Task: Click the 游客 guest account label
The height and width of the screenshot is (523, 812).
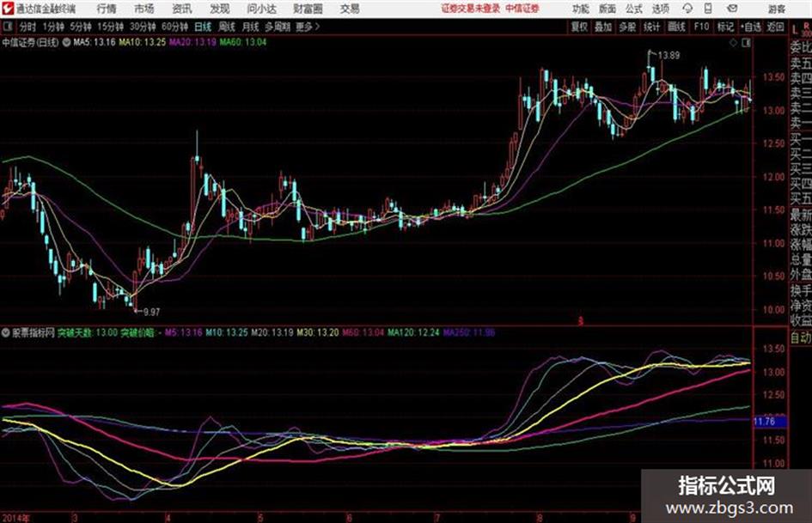Action: [x=777, y=9]
